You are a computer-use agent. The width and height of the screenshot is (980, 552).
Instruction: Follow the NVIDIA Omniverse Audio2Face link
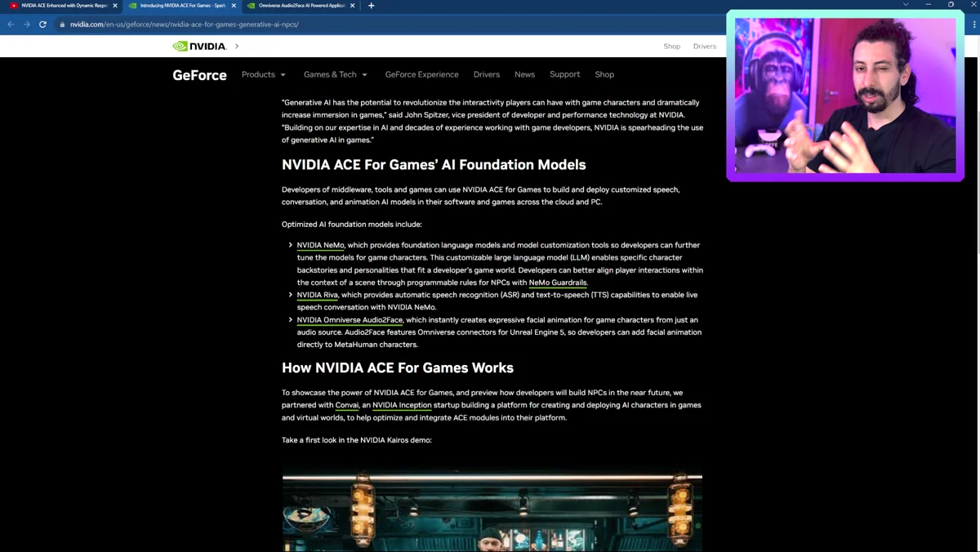(x=350, y=320)
